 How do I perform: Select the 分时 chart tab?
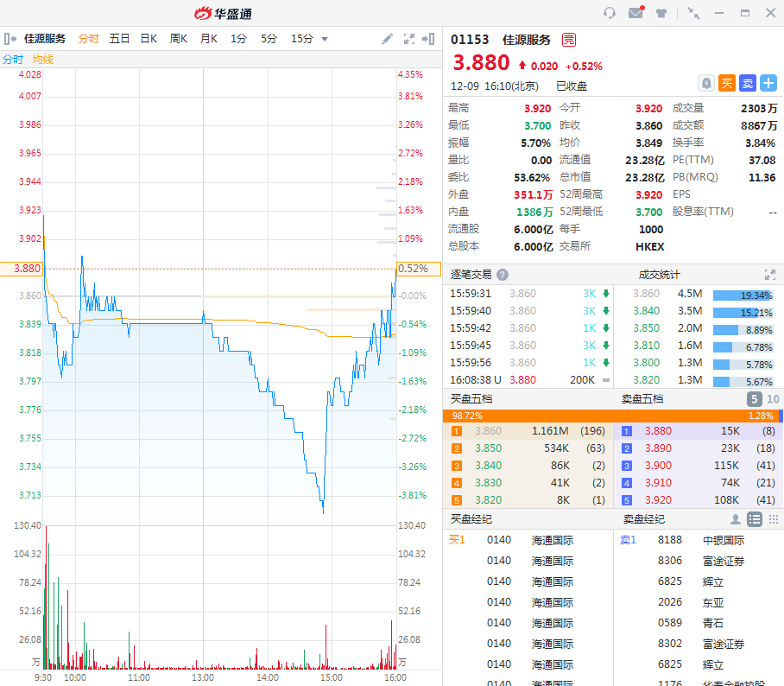pyautogui.click(x=88, y=39)
